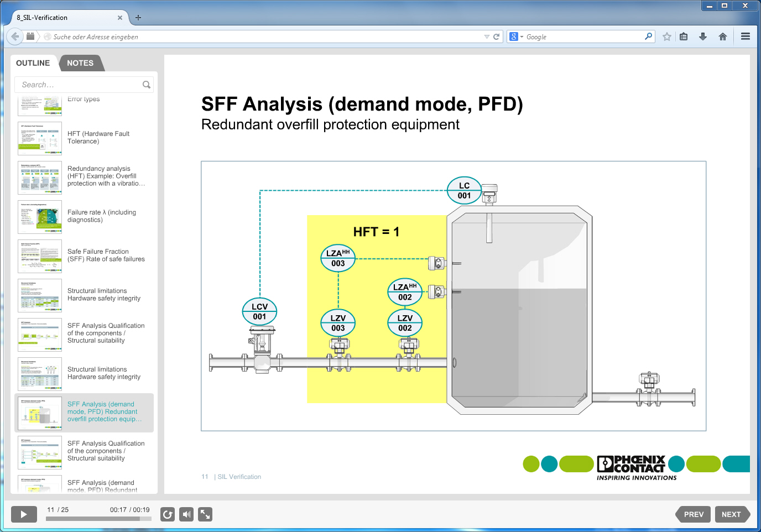Open the Firefox menu hamburger icon

pos(745,36)
